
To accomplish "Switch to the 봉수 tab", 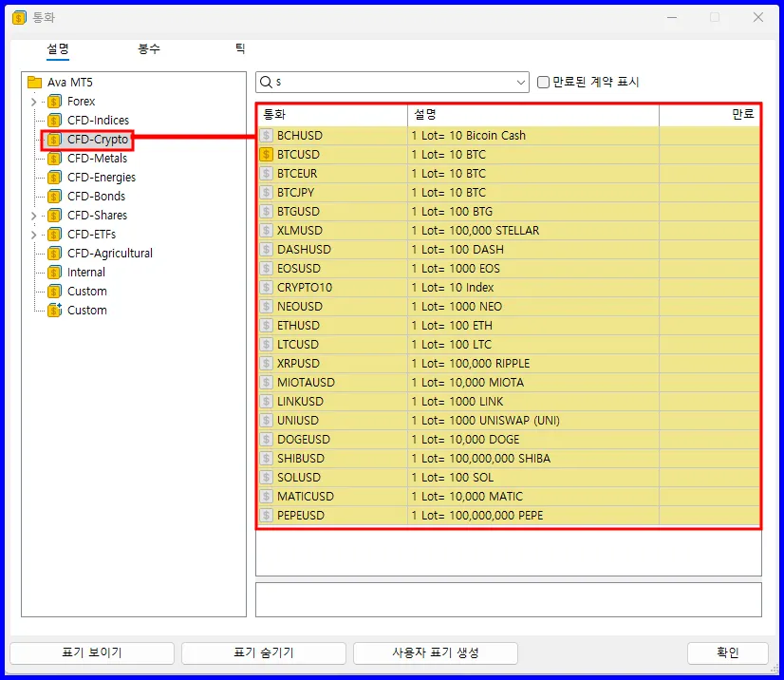I will coord(149,48).
